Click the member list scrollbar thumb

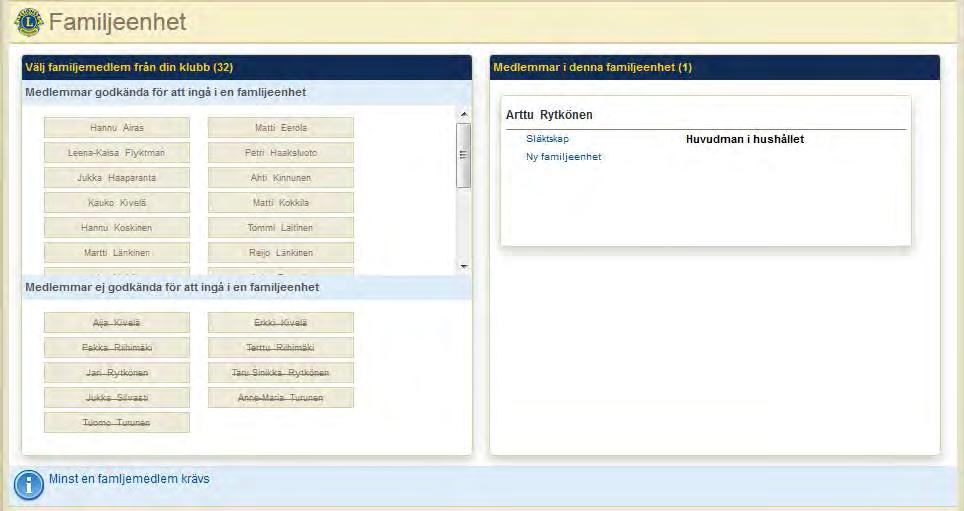(464, 155)
